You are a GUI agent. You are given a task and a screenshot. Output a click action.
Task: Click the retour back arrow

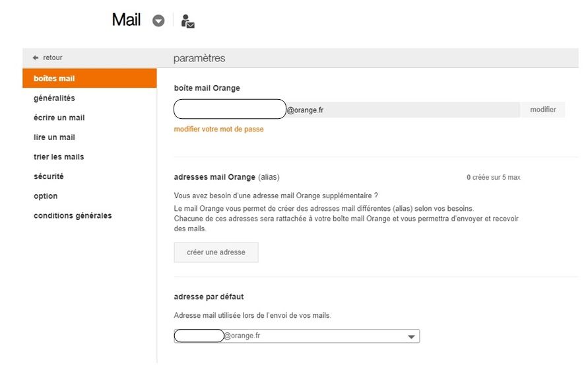(47, 58)
